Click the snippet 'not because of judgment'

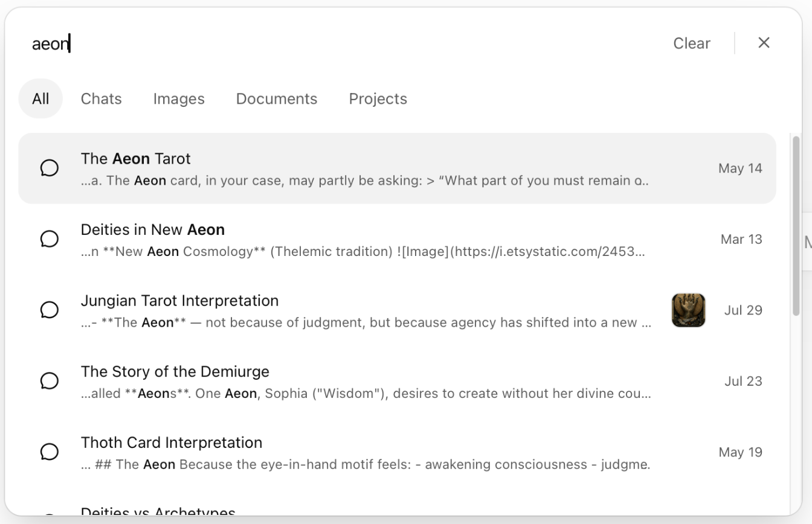[366, 322]
